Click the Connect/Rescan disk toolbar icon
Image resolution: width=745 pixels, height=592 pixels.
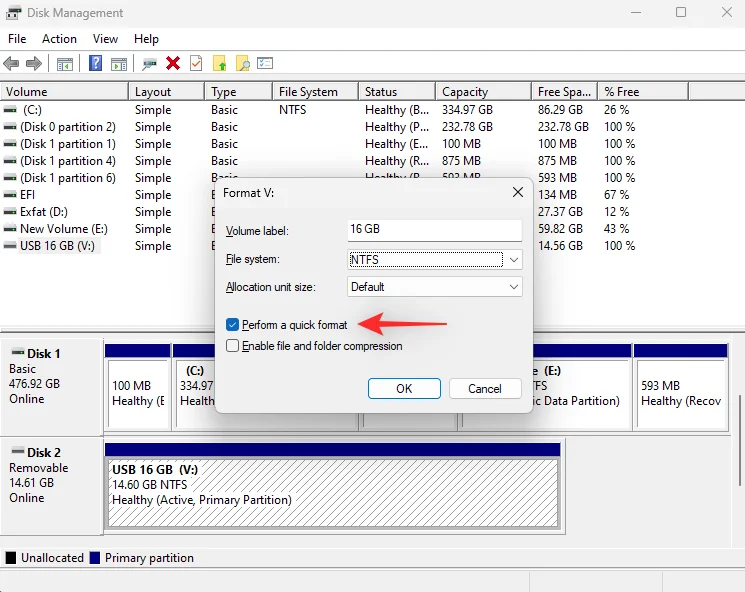tap(149, 64)
